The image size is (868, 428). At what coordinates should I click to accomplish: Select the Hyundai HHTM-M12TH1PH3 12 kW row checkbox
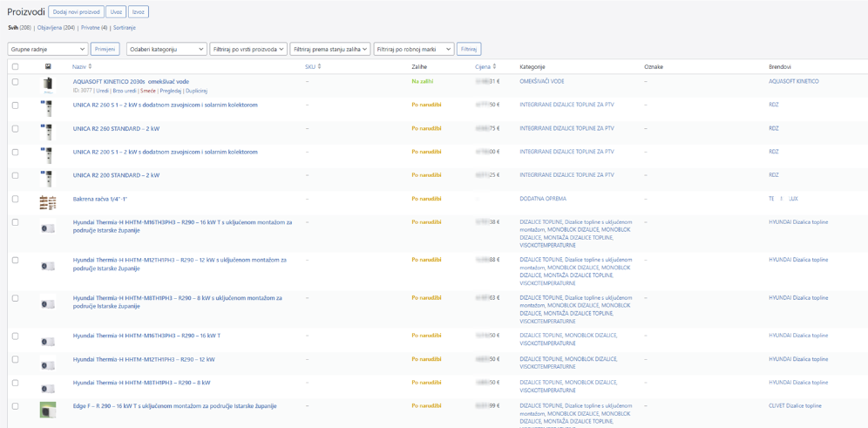point(15,359)
